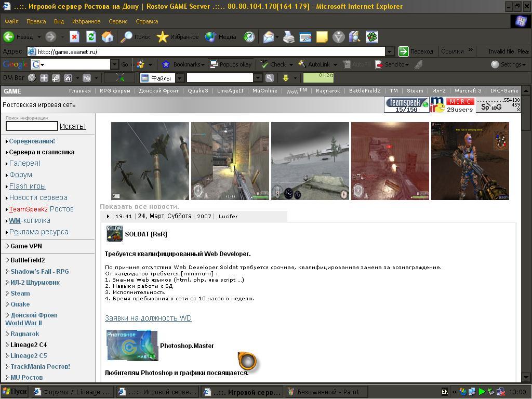
Task: Open the Поиск search pane
Action: tap(136, 37)
